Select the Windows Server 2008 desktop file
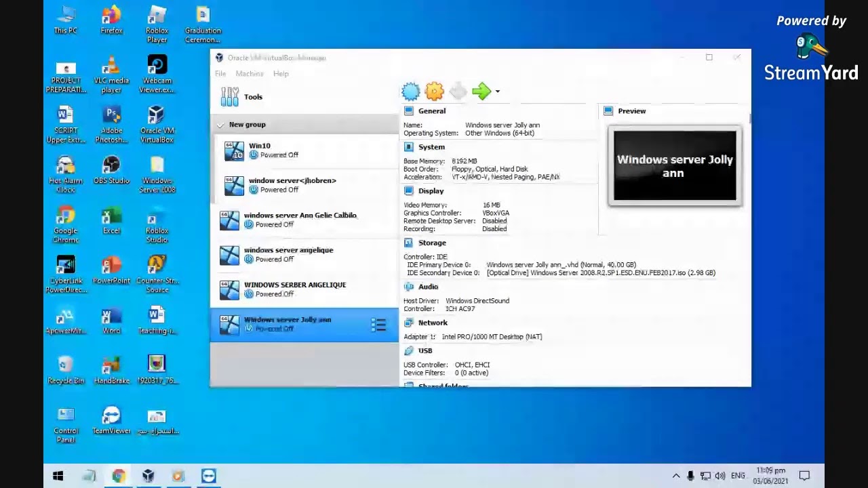 pos(157,176)
